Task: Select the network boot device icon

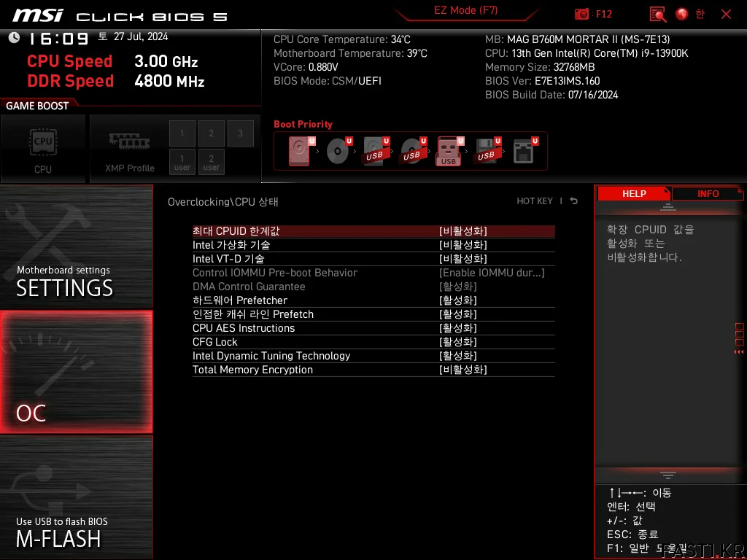Action: (x=525, y=151)
